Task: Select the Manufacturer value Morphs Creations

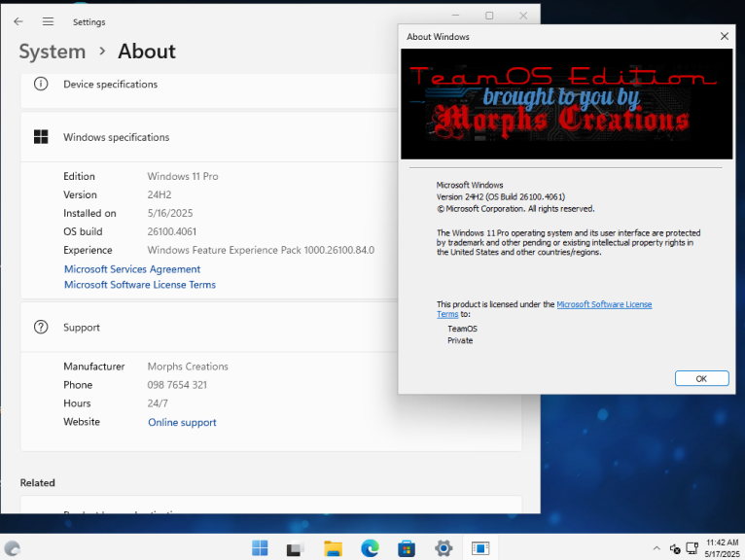Action: click(x=188, y=367)
